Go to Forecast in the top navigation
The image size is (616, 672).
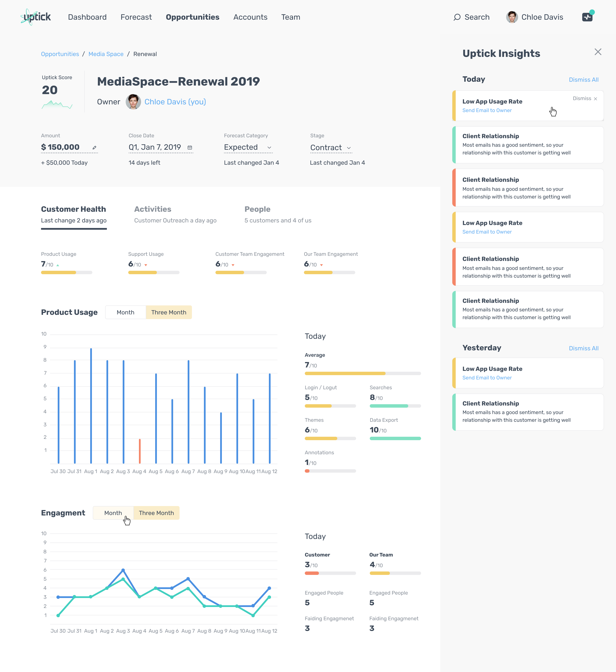click(136, 17)
